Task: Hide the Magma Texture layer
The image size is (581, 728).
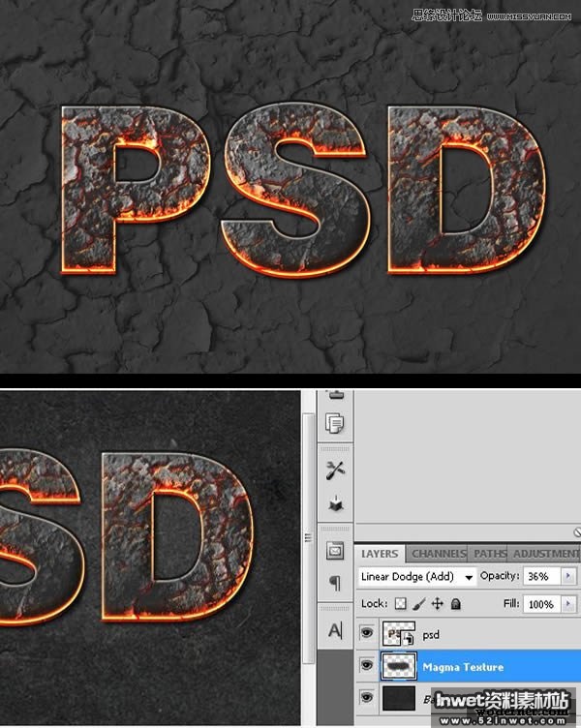Action: tap(366, 666)
